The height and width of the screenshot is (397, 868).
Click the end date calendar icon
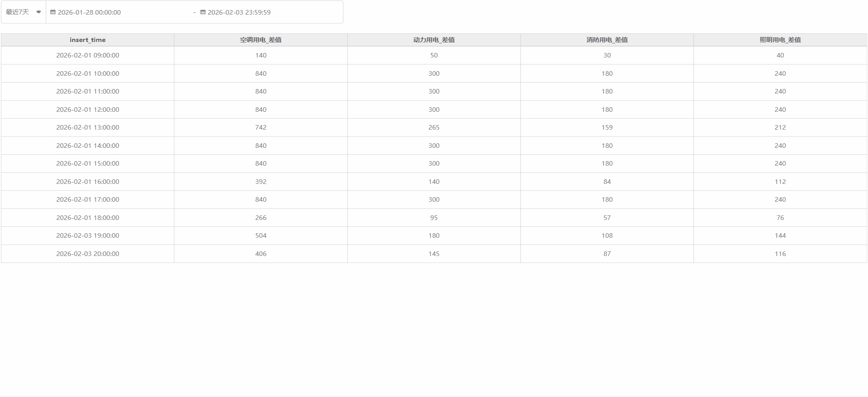tap(203, 12)
